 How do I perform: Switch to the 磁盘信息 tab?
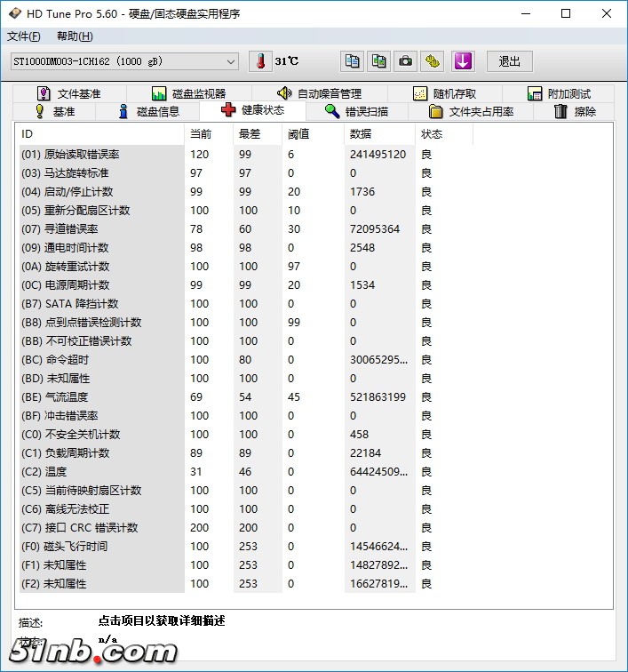147,111
